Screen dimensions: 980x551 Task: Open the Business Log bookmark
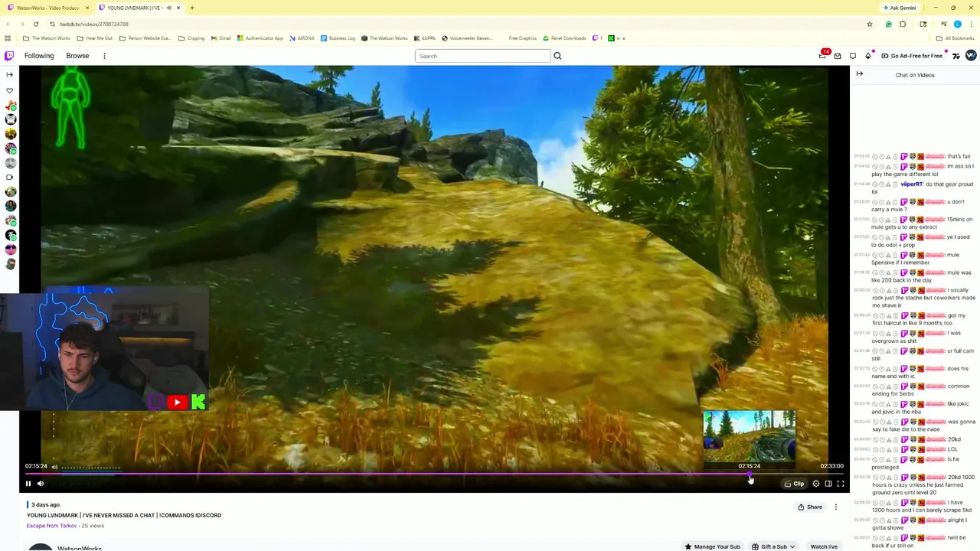coord(338,38)
